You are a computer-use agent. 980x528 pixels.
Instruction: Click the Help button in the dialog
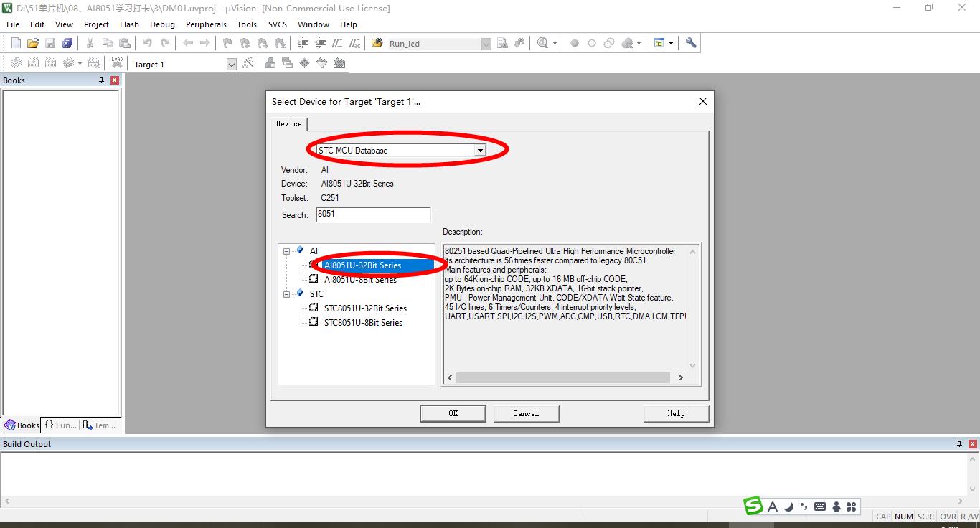tap(676, 413)
